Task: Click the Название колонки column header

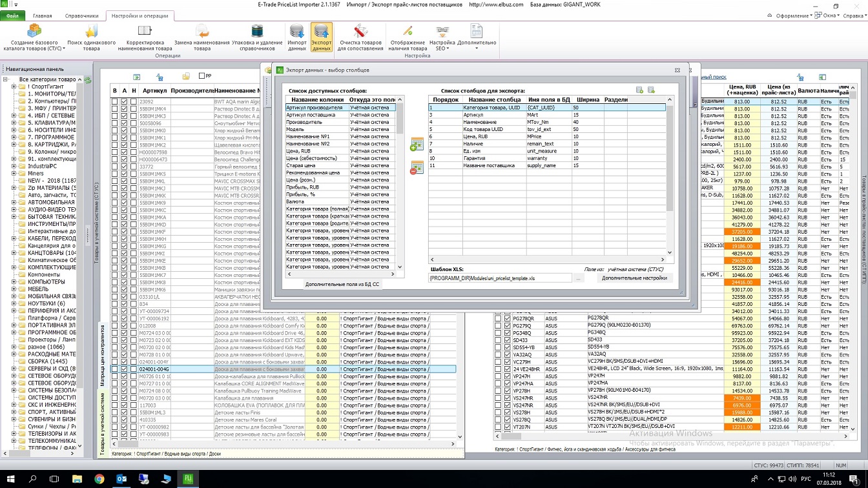Action: click(318, 100)
